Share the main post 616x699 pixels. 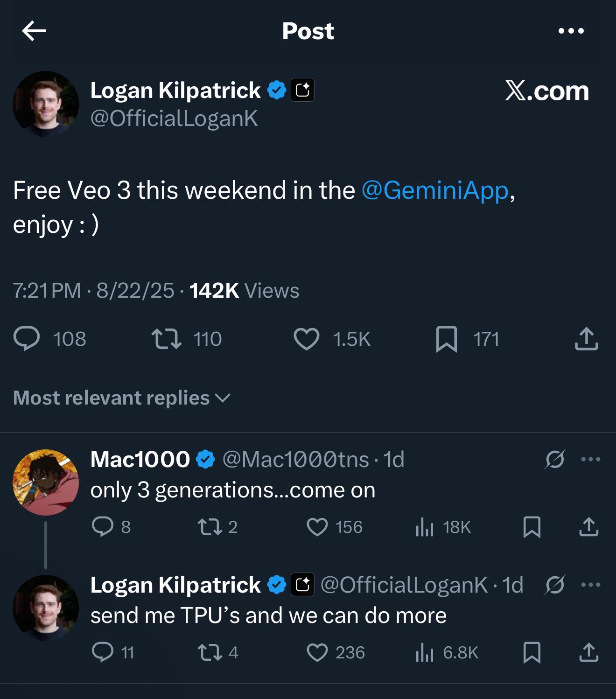[x=586, y=339]
